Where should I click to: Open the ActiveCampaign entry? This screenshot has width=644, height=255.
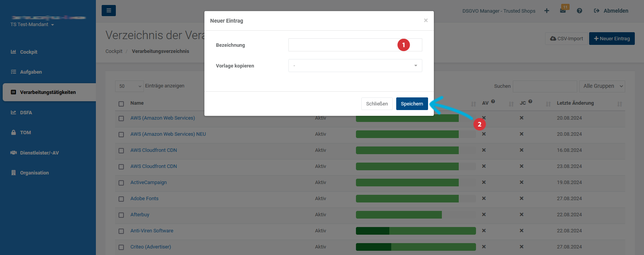(x=148, y=182)
